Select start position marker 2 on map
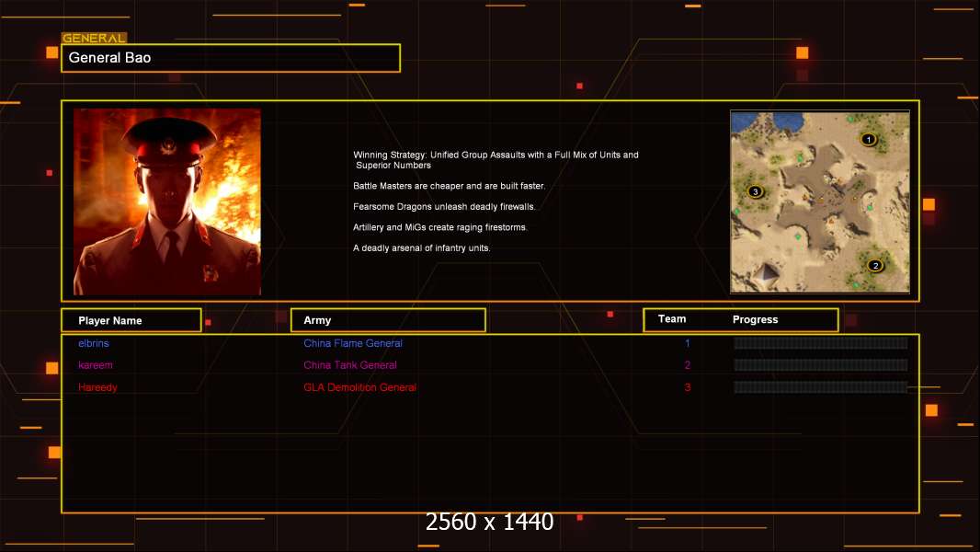The image size is (980, 552). pyautogui.click(x=875, y=266)
